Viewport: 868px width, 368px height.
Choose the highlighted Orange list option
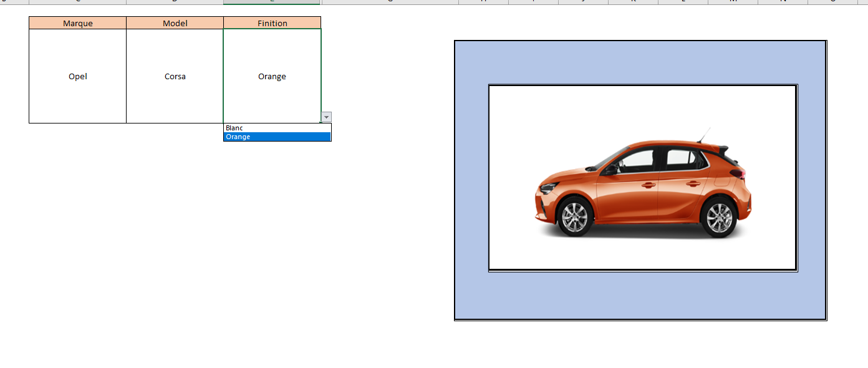pyautogui.click(x=277, y=137)
